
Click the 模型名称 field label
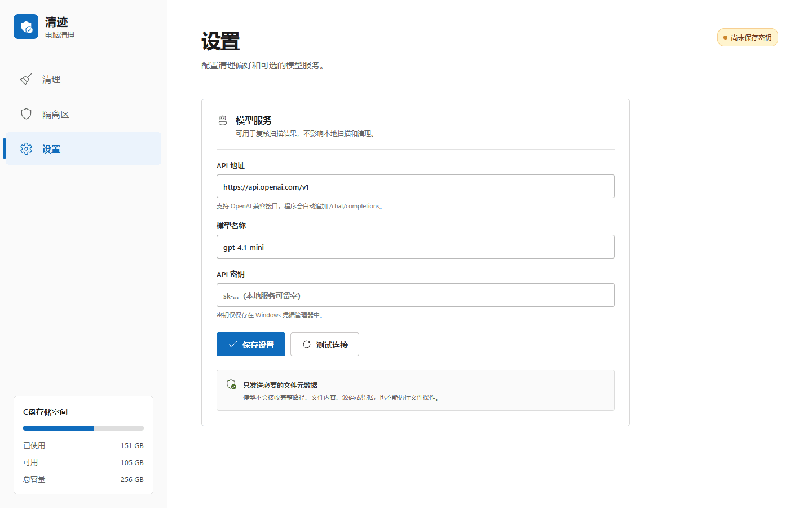coord(231,226)
